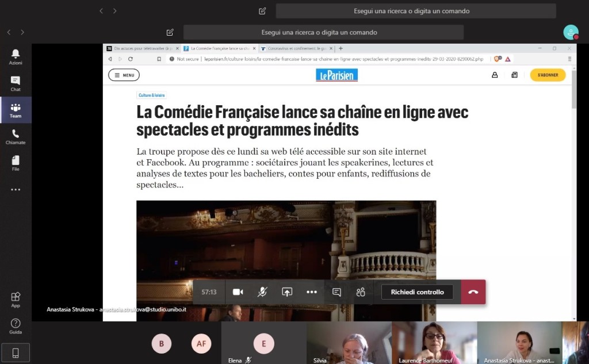Toggle the microphone mute button

[262, 292]
